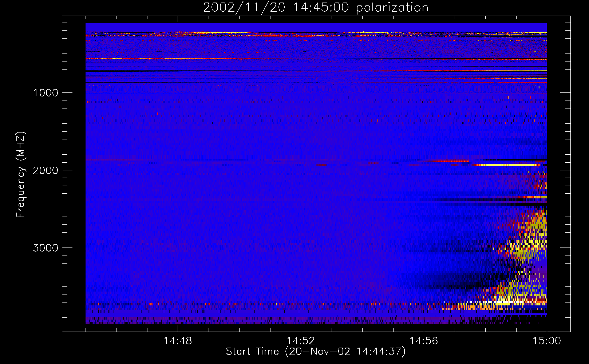This screenshot has height=364, width=589.
Task: Click the 15:00 time tick label
Action: tap(547, 341)
